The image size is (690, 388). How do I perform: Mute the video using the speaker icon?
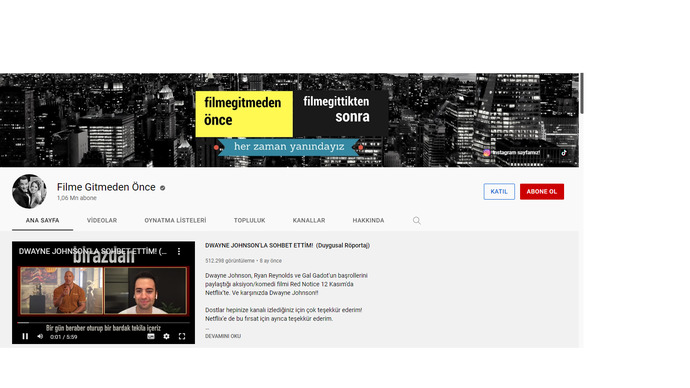tap(40, 337)
